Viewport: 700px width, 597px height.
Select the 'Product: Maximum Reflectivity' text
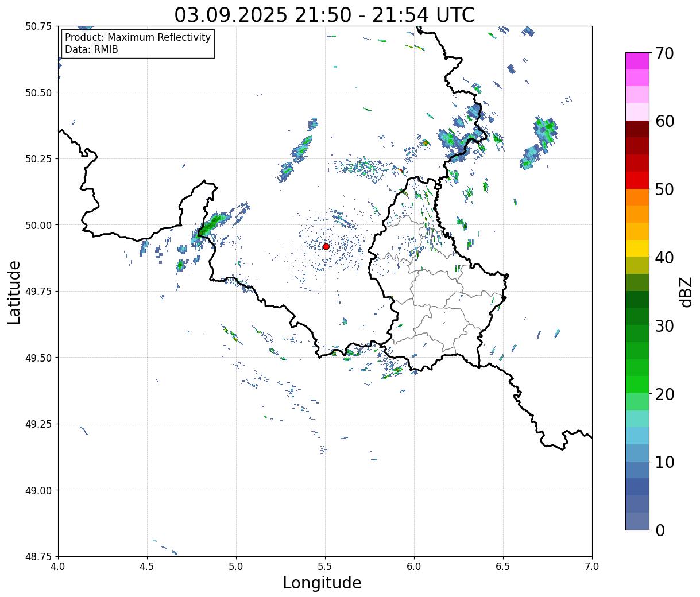coord(138,37)
